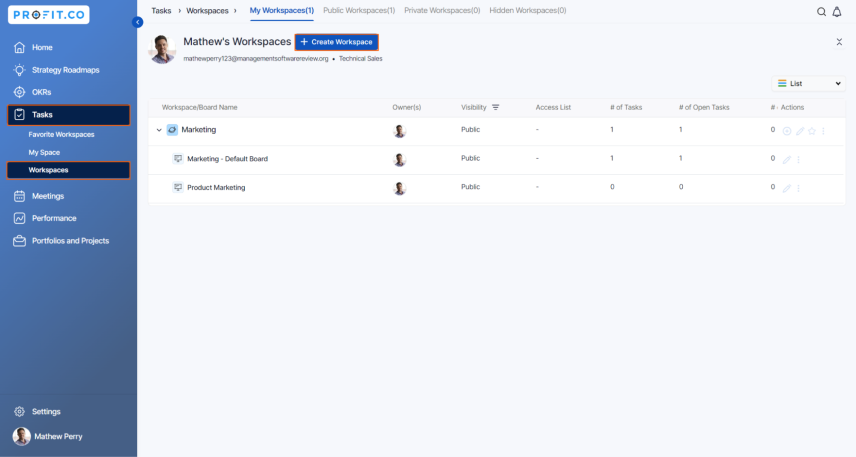The width and height of the screenshot is (856, 457).
Task: Click the Profit.co logo
Action: (49, 15)
